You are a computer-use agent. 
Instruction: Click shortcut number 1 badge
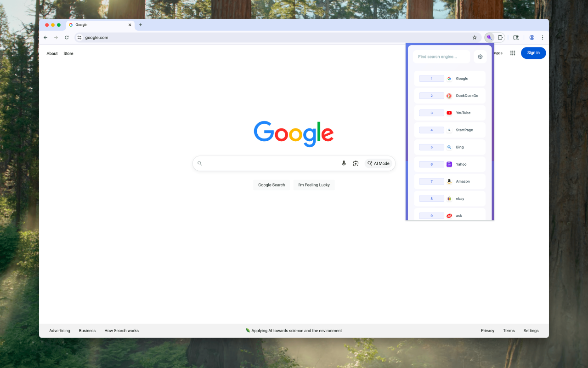click(x=431, y=79)
